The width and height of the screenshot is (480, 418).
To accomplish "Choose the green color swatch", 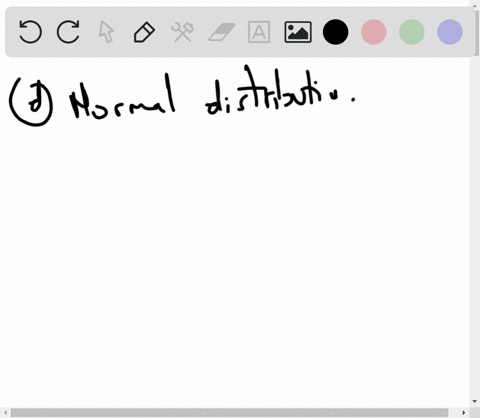I will [412, 32].
